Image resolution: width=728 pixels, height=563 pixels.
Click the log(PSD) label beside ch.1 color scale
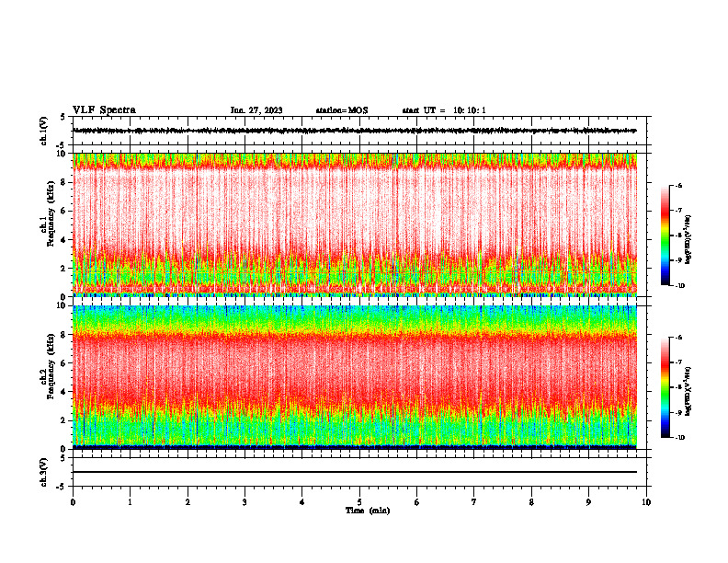(x=688, y=240)
